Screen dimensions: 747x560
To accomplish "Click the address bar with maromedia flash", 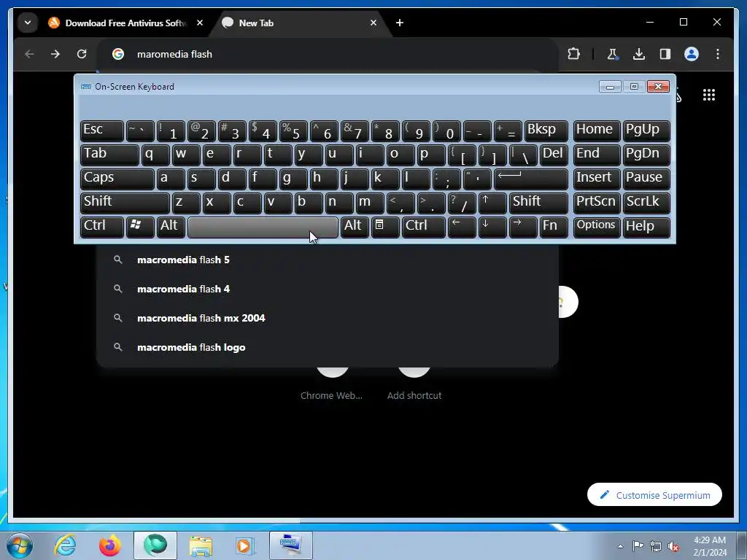I will [x=329, y=54].
